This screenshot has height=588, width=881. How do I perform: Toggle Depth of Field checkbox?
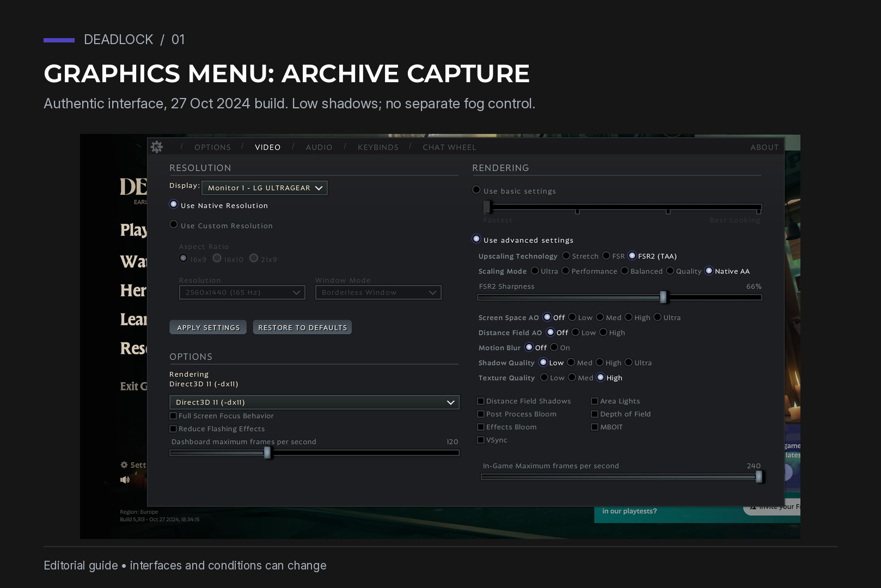click(595, 414)
